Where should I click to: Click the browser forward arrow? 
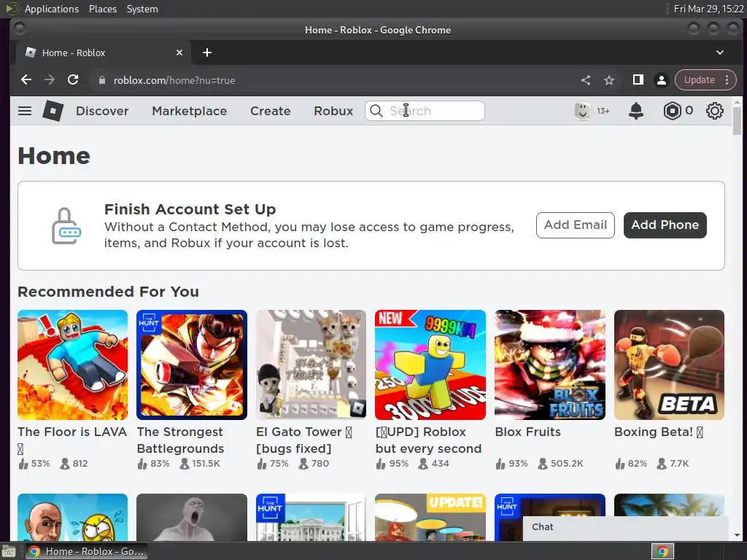click(x=50, y=80)
